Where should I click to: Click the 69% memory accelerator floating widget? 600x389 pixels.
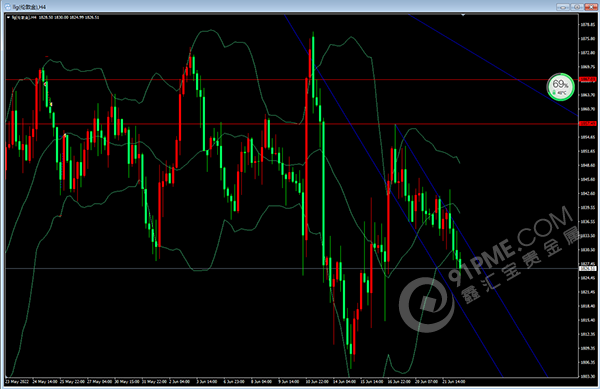pyautogui.click(x=561, y=87)
